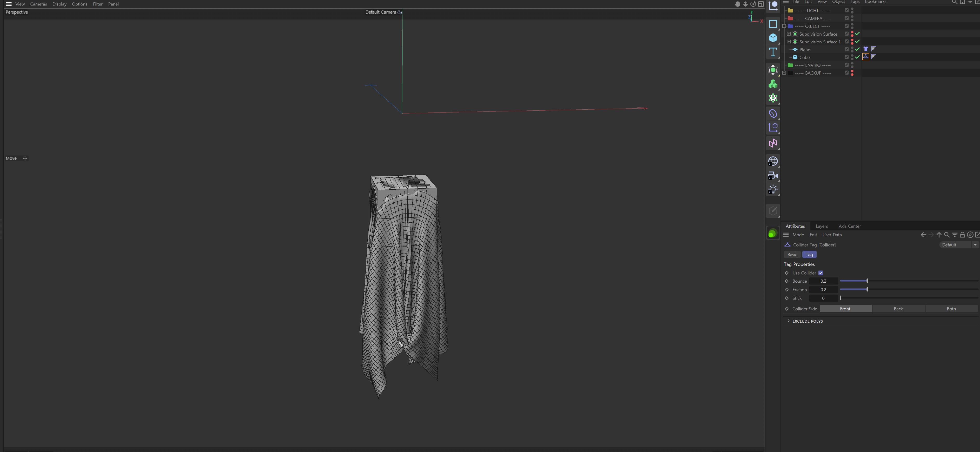The image size is (980, 452).
Task: Expand the BACKUP folder
Action: click(x=784, y=73)
